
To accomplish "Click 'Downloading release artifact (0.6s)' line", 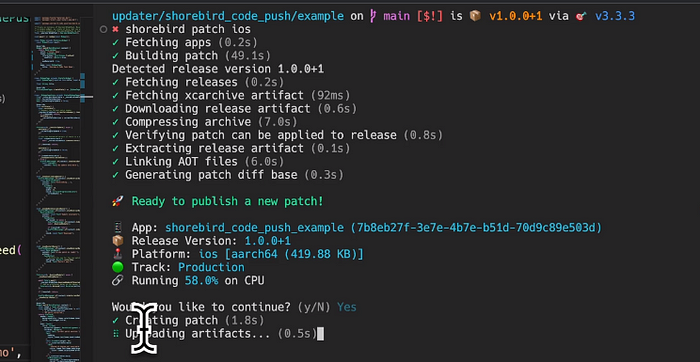I will pos(234,108).
